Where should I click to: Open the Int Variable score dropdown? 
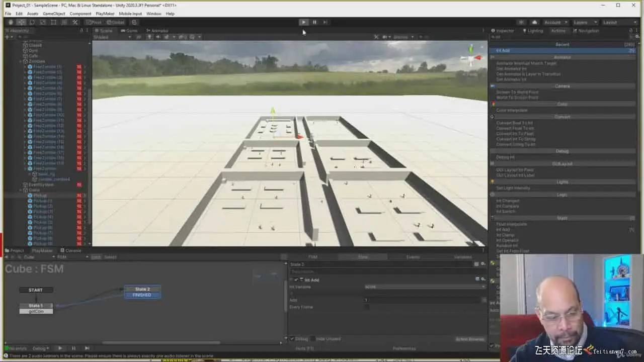pos(424,287)
